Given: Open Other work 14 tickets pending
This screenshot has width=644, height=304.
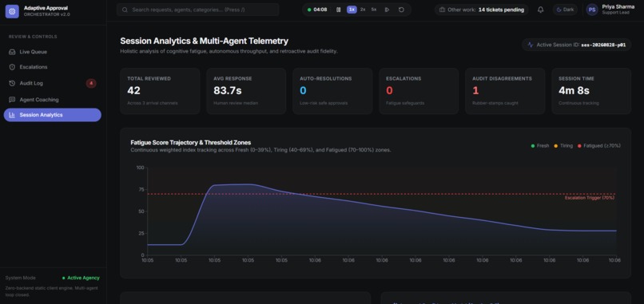Looking at the screenshot, I should click(482, 10).
